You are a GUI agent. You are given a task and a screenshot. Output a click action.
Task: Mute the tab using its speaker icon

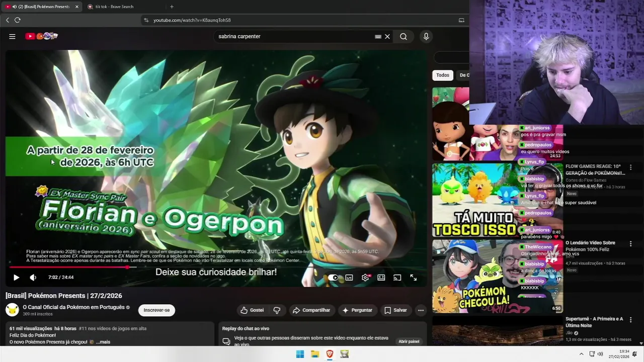point(14,7)
